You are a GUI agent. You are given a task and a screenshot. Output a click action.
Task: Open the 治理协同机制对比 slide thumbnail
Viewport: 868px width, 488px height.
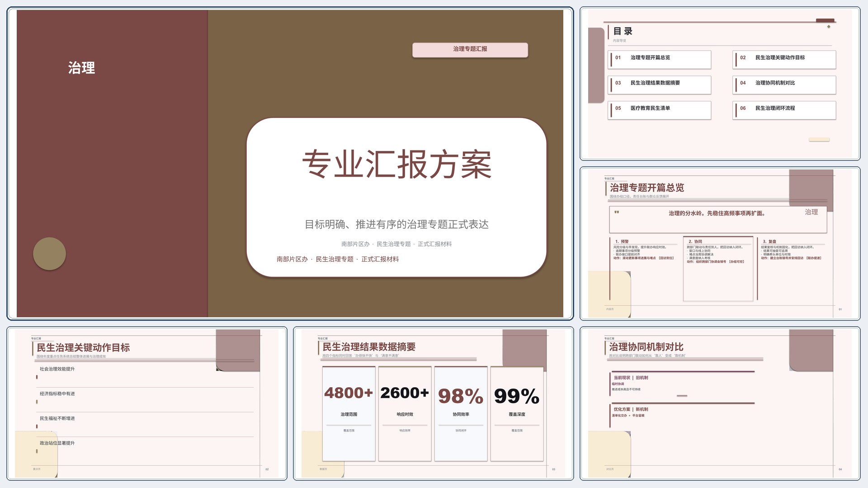click(x=720, y=404)
